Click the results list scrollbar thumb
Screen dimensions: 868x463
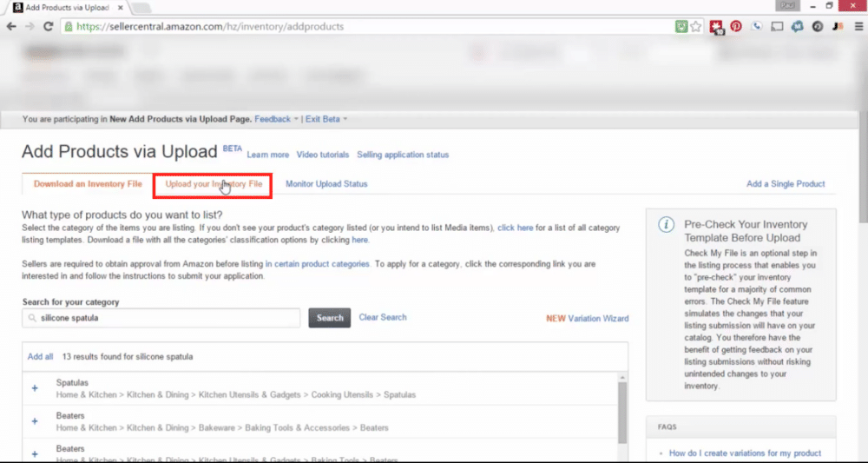pos(622,412)
